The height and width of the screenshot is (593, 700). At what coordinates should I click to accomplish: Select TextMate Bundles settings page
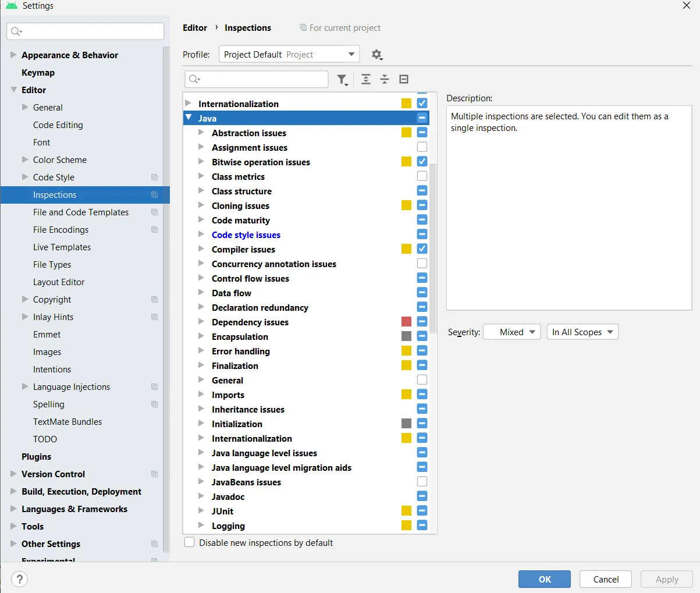(x=67, y=422)
